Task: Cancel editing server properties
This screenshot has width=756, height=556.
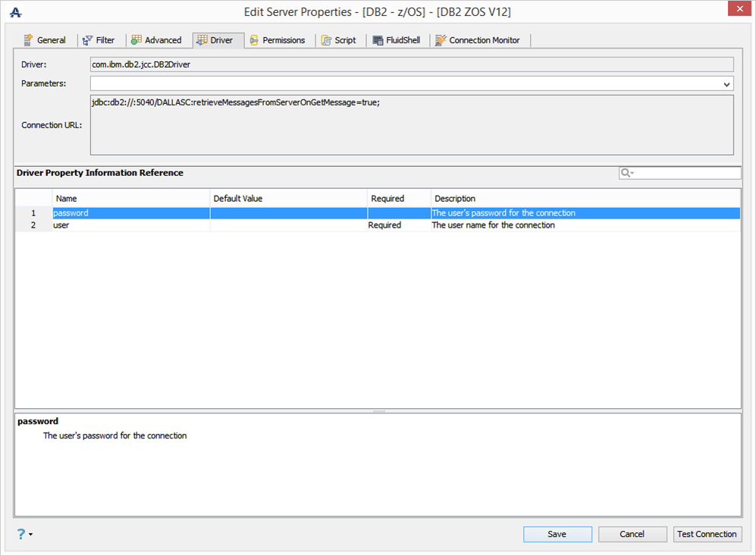Action: tap(632, 534)
